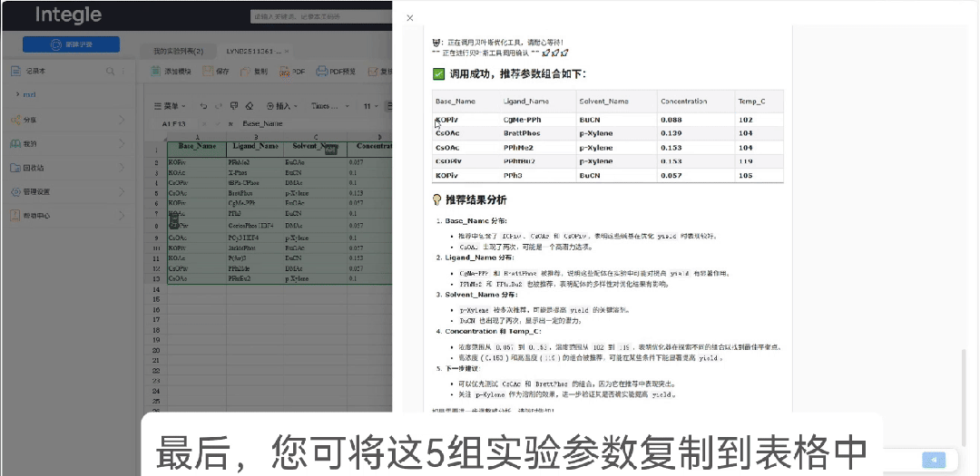980x476 pixels.
Task: Click the Base_Name column header in the recommendation table
Action: pyautogui.click(x=455, y=102)
